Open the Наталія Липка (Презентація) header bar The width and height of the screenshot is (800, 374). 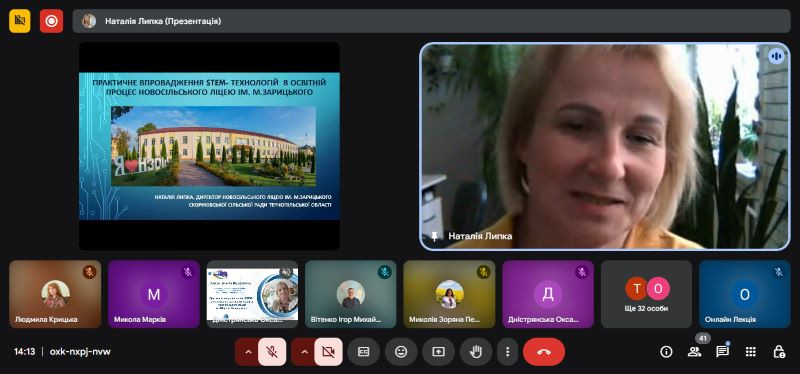432,21
